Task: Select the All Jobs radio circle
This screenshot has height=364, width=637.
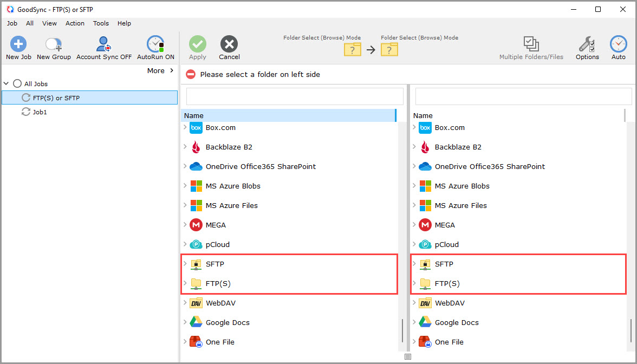Action: click(17, 84)
